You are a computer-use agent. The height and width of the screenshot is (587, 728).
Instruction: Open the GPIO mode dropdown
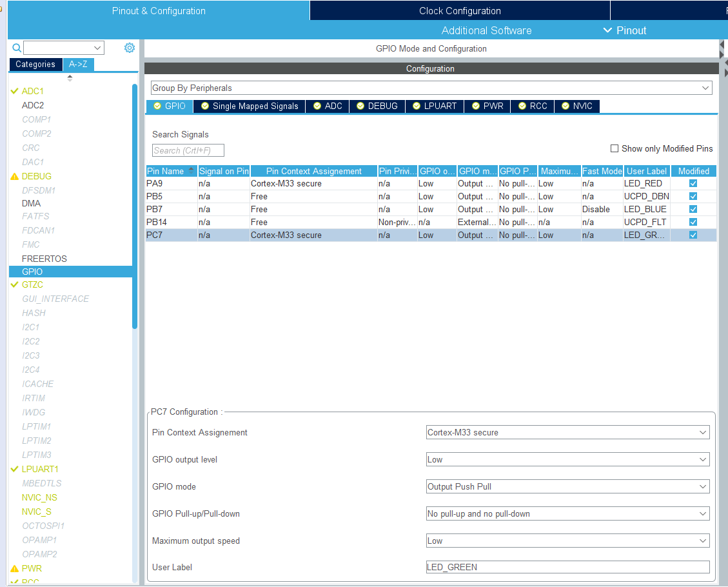point(567,486)
